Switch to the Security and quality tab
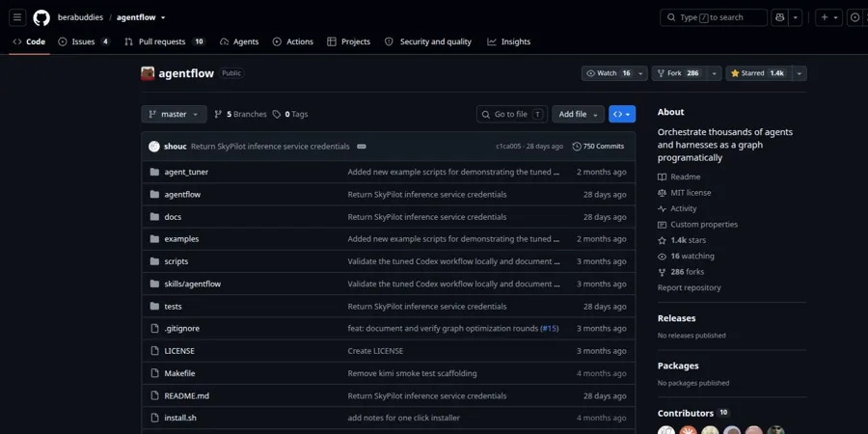This screenshot has width=868, height=434. click(428, 41)
